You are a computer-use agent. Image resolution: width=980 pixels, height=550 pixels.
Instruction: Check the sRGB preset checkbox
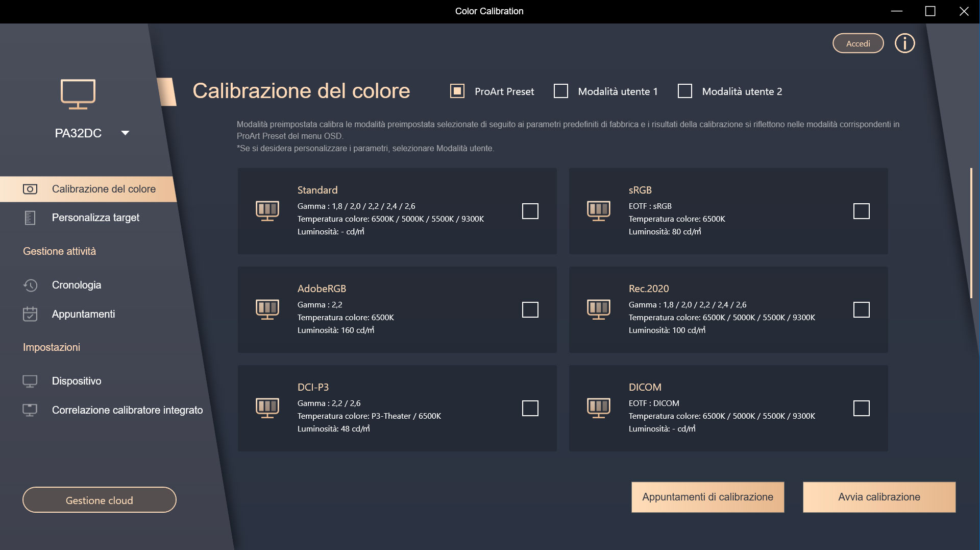[862, 211]
